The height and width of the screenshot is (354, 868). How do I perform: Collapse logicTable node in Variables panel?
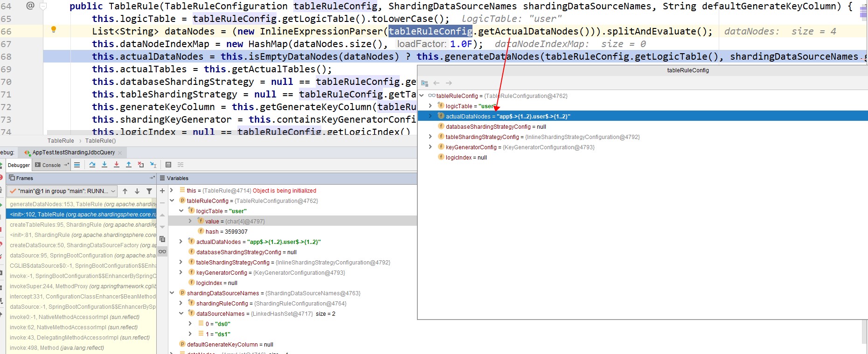pyautogui.click(x=181, y=211)
